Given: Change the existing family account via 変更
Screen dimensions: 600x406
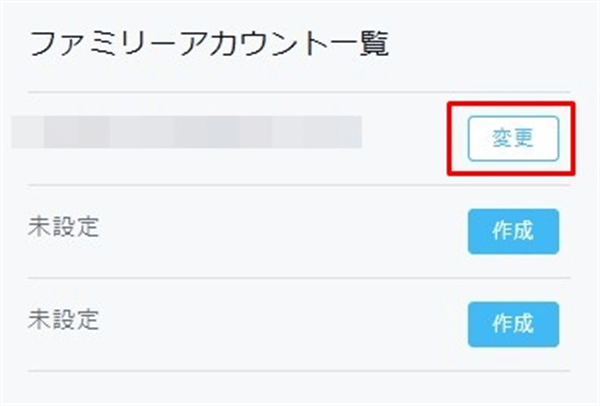Looking at the screenshot, I should (x=512, y=139).
